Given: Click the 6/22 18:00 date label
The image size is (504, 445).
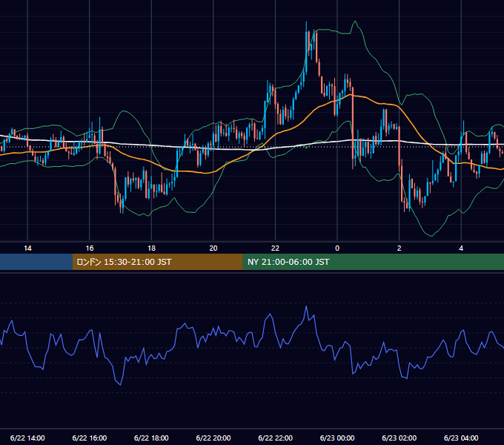Looking at the screenshot, I should [151, 438].
